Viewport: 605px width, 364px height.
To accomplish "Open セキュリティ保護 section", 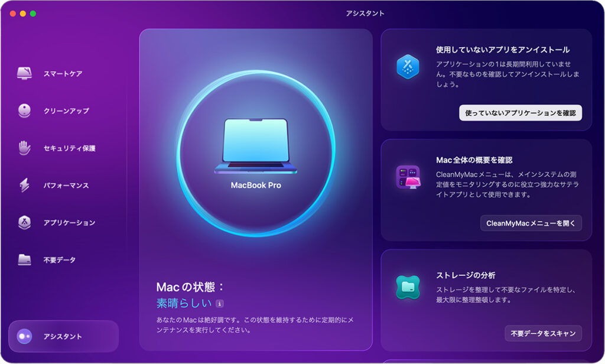I will [x=70, y=148].
